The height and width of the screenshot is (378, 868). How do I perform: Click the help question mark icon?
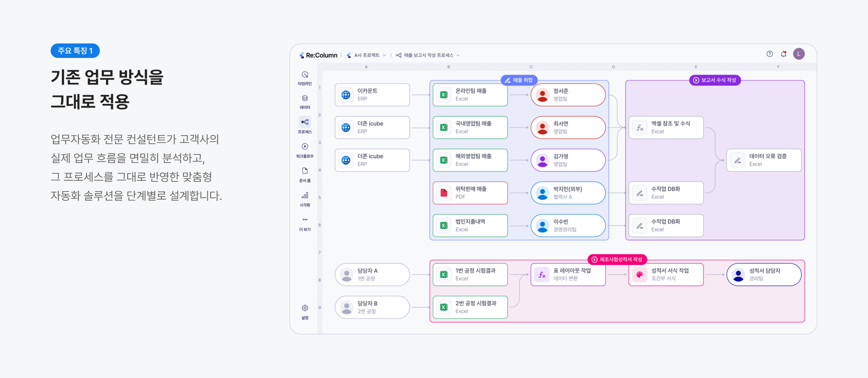[770, 54]
